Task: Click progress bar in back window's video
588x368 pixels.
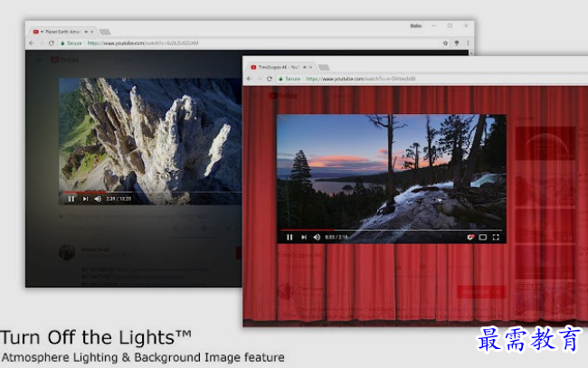Action: 150,193
